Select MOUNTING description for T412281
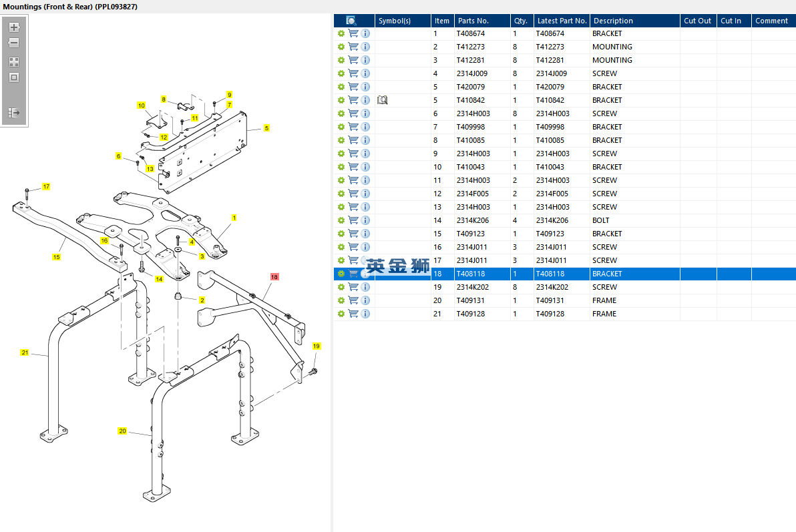796x532 pixels. click(612, 60)
